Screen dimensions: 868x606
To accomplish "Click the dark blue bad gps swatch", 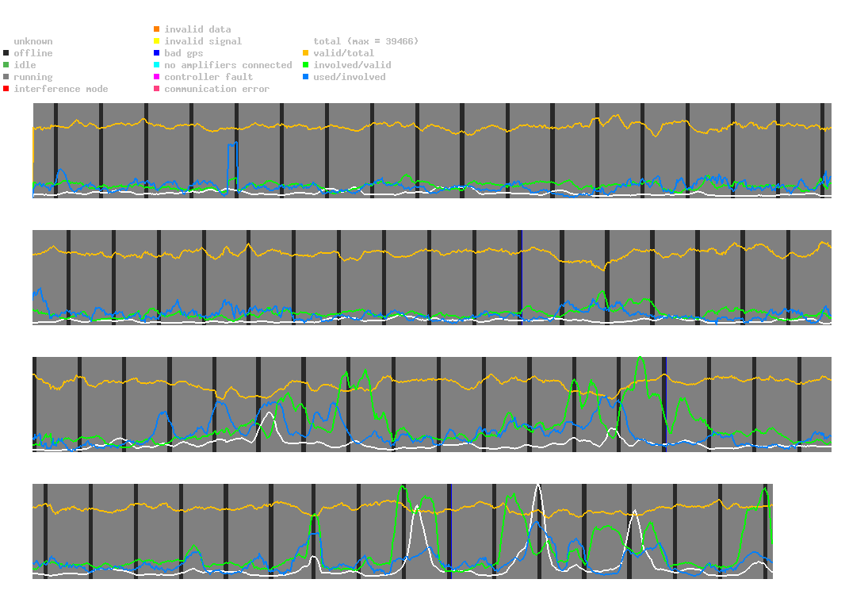I will tap(157, 53).
